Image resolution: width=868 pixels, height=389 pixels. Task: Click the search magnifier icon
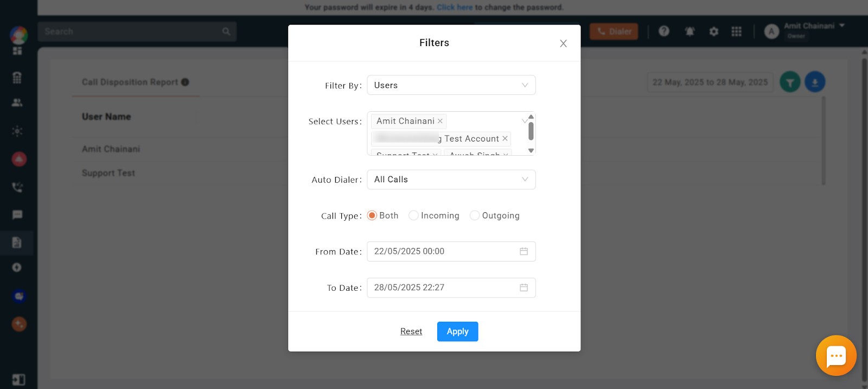coord(226,31)
